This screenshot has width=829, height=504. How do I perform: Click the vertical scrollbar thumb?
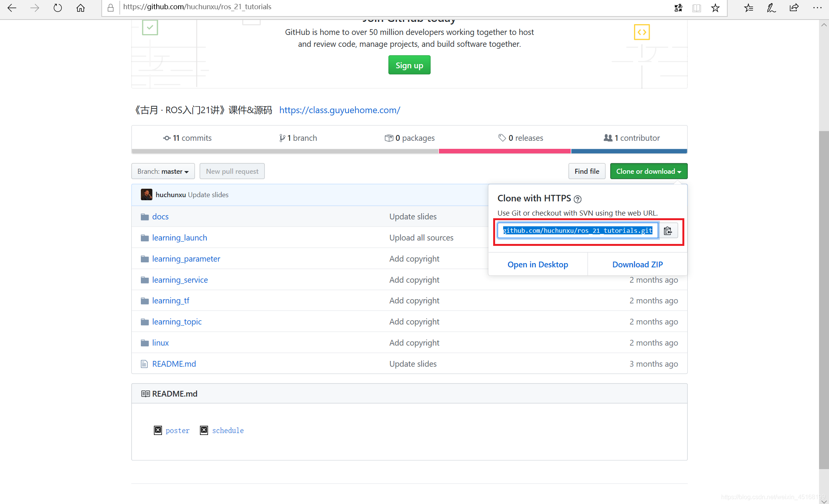(824, 299)
